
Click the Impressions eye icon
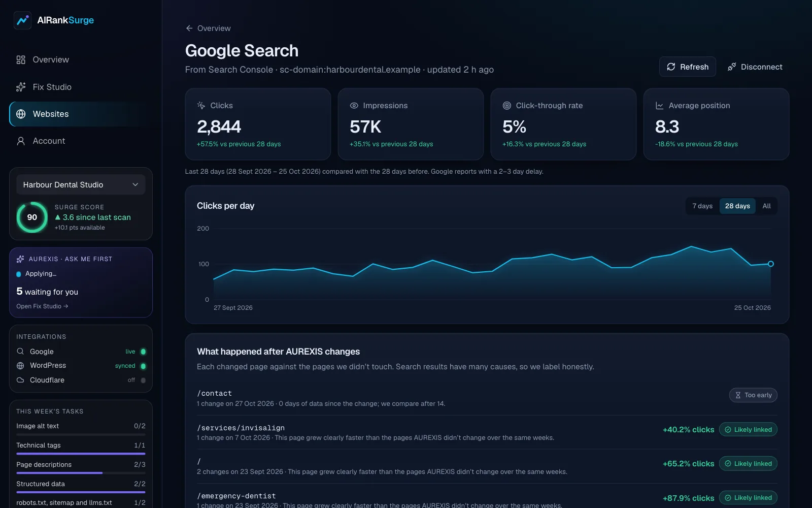click(354, 106)
